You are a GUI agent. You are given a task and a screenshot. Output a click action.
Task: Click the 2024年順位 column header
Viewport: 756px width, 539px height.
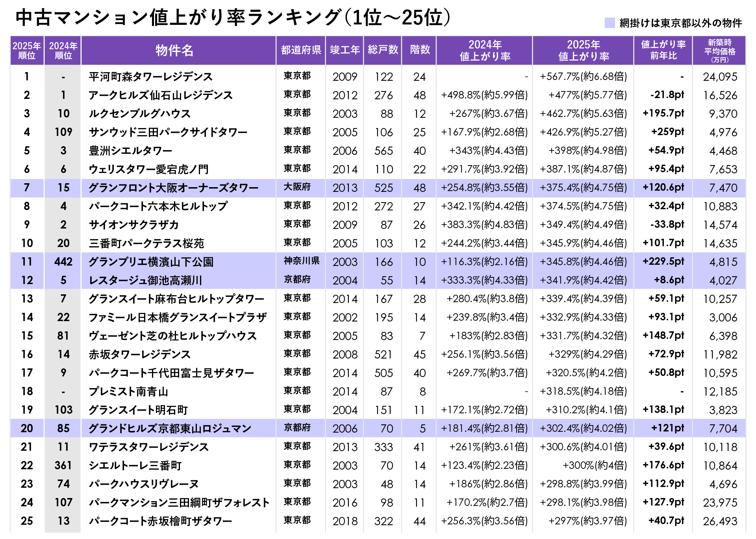[x=63, y=50]
